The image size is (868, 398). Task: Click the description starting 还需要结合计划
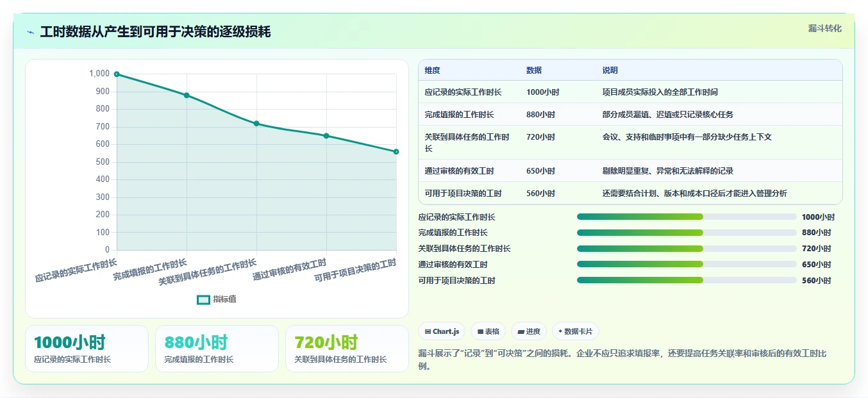click(x=694, y=194)
